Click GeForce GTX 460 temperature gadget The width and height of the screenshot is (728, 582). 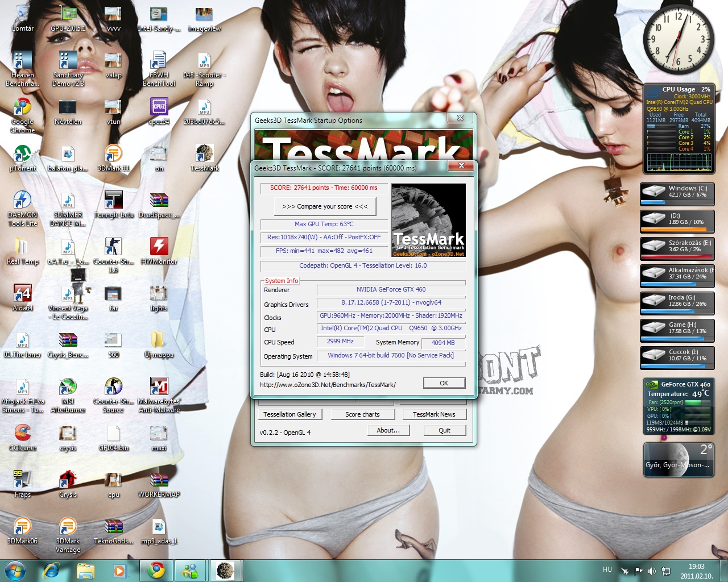[679, 406]
